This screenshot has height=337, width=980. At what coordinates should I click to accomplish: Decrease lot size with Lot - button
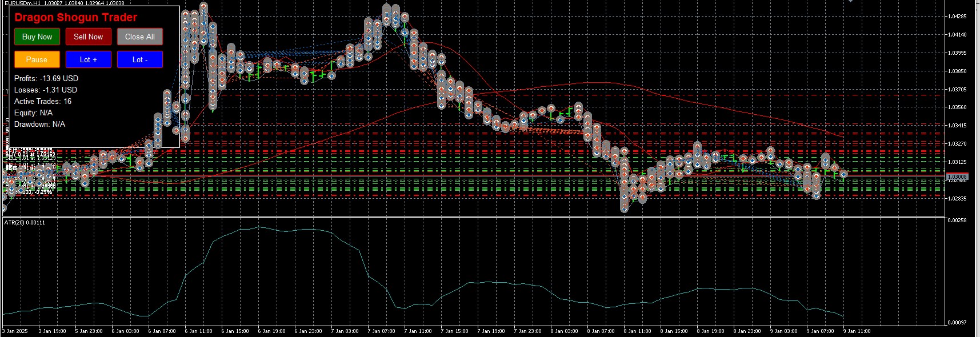point(140,59)
